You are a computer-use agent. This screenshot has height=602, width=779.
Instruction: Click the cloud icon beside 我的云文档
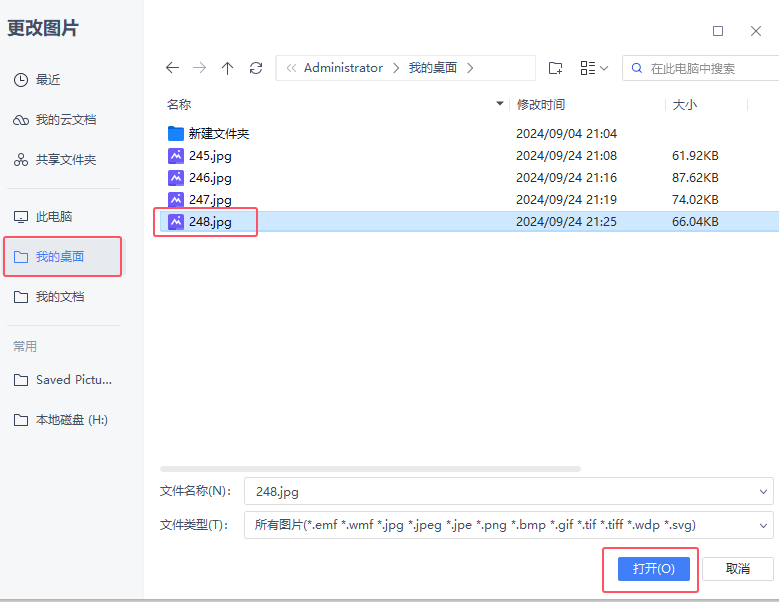click(21, 120)
